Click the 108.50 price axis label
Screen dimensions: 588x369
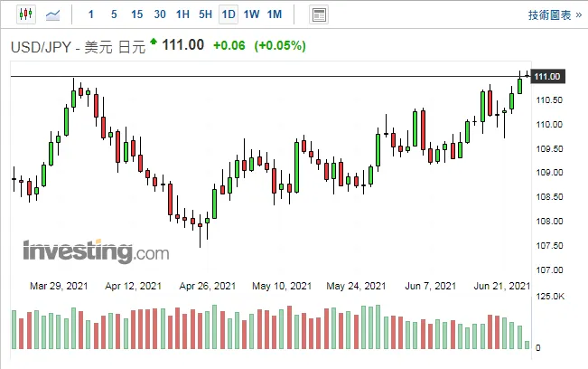pos(549,196)
